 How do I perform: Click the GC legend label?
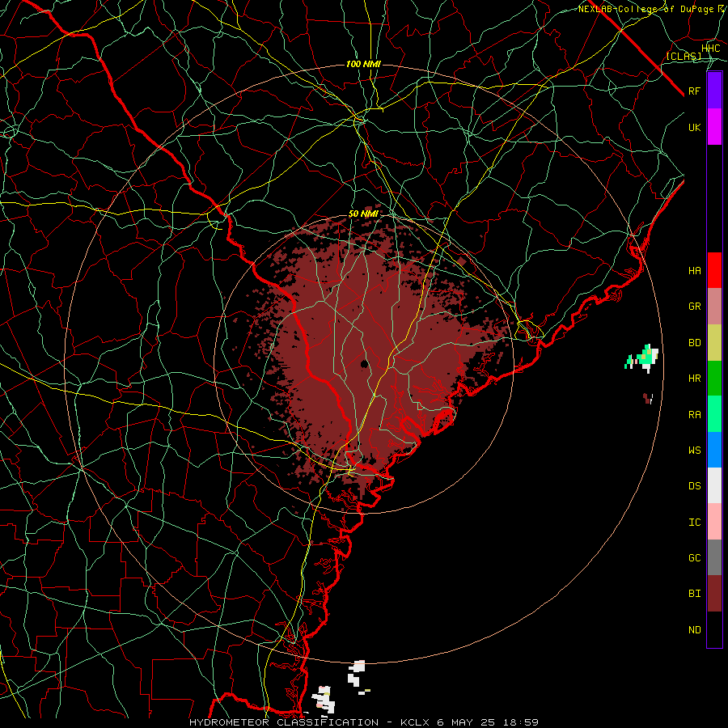(x=694, y=558)
